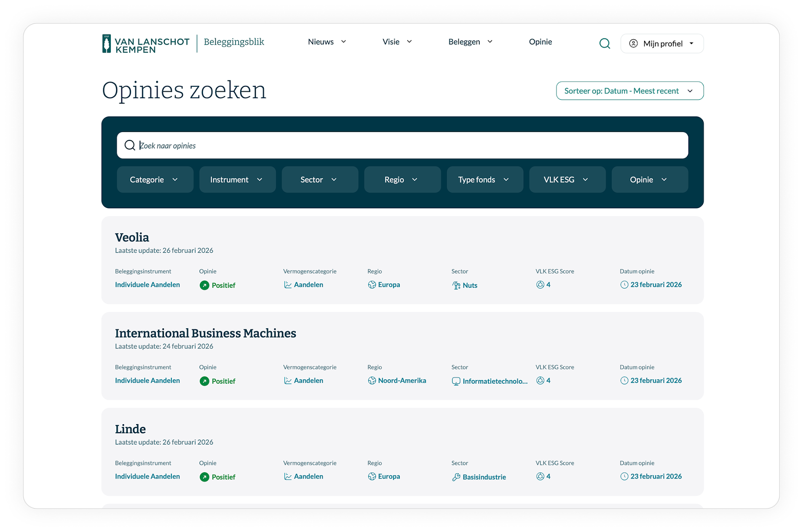Open the Linde opinion title

pos(130,429)
